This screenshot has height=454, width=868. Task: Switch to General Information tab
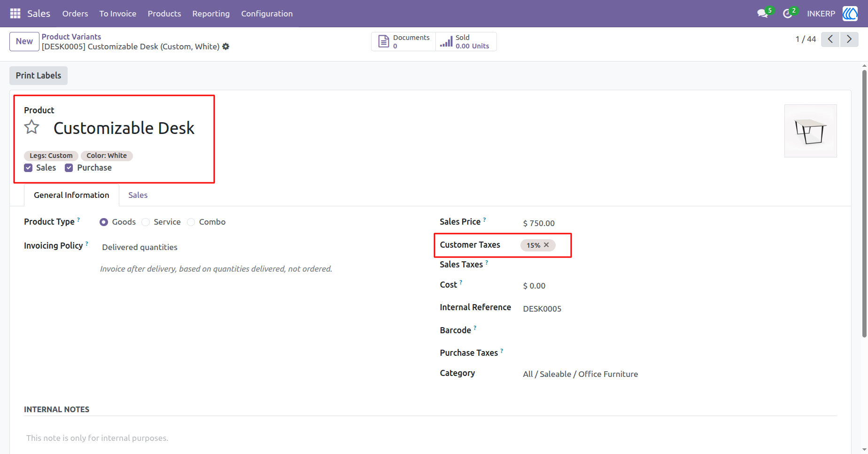(x=71, y=195)
